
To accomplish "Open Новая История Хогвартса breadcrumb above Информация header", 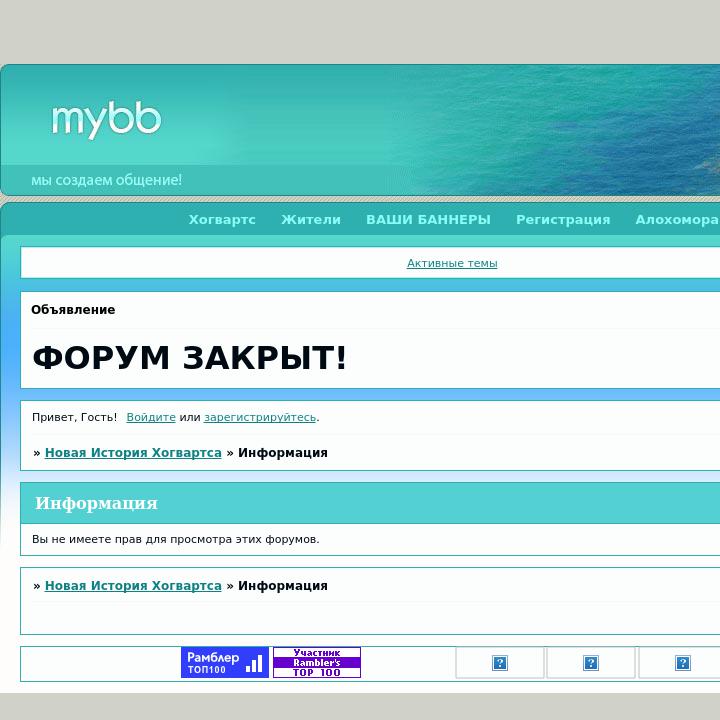I will [x=133, y=453].
